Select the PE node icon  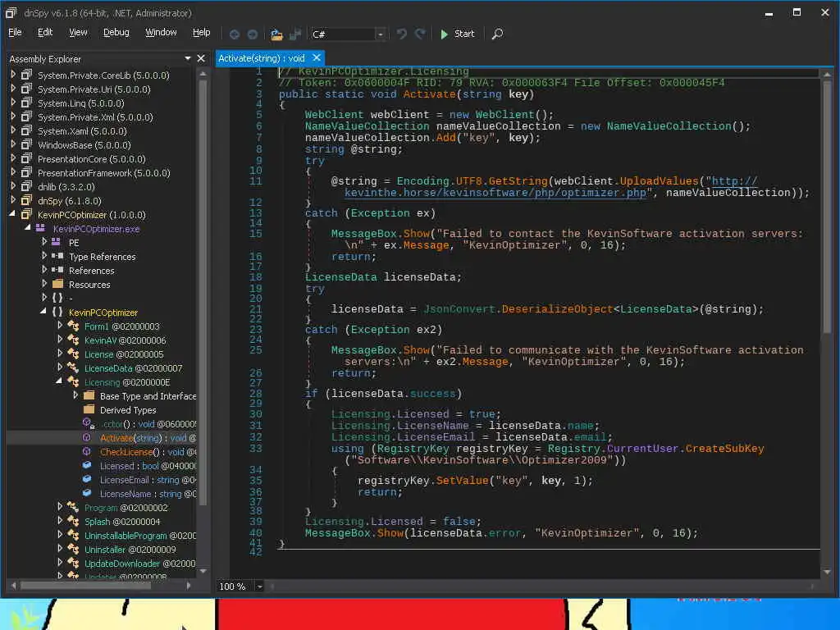57,242
